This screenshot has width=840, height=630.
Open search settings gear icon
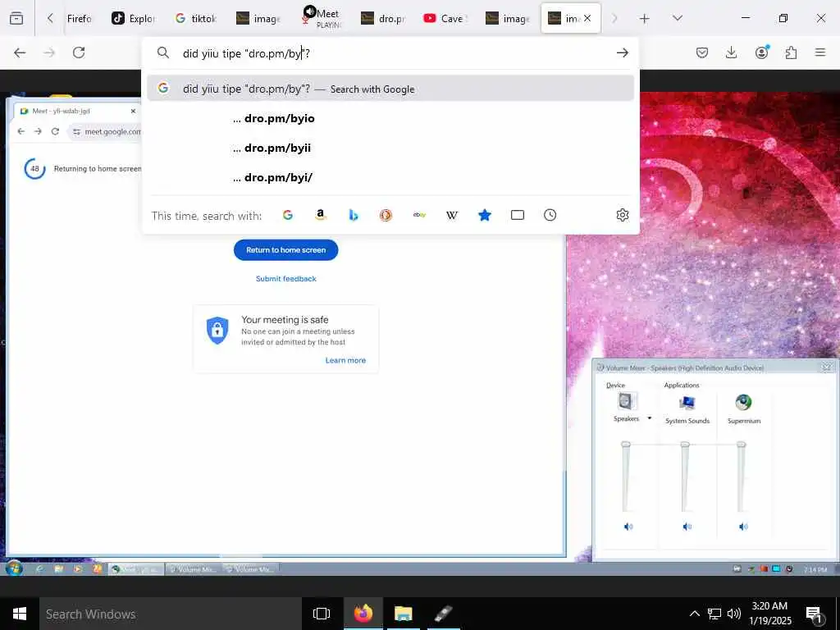(x=622, y=215)
